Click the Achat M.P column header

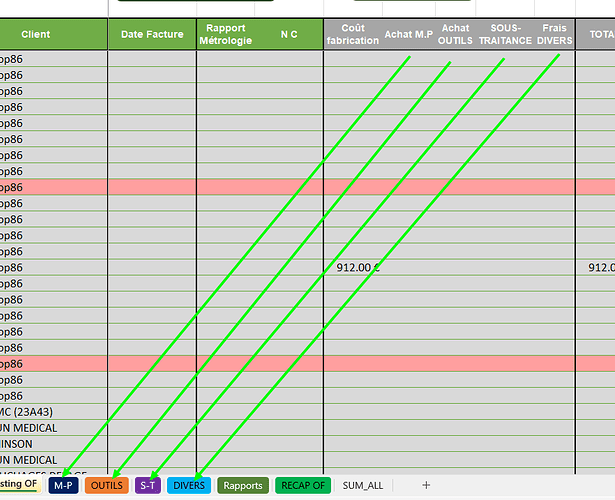tap(408, 34)
